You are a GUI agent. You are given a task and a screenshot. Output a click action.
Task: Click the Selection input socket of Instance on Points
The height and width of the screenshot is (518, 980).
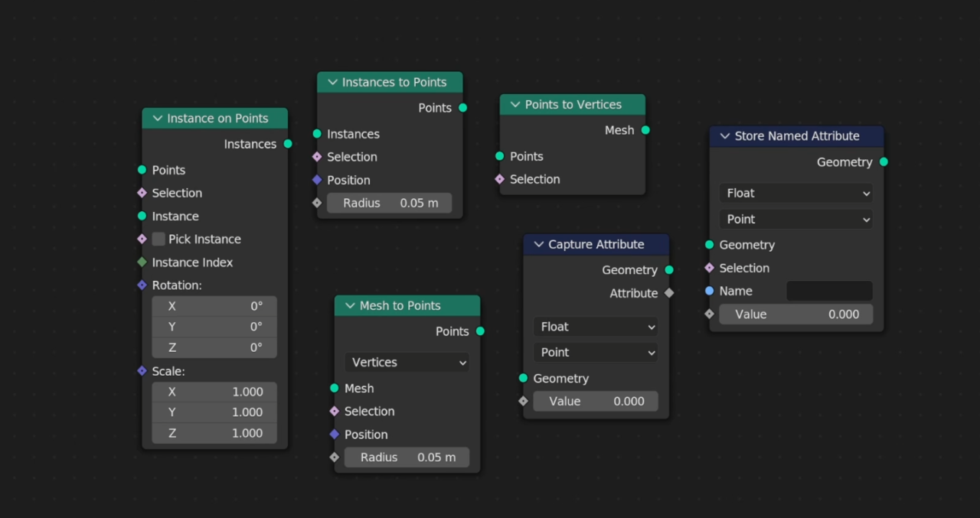[x=142, y=193]
